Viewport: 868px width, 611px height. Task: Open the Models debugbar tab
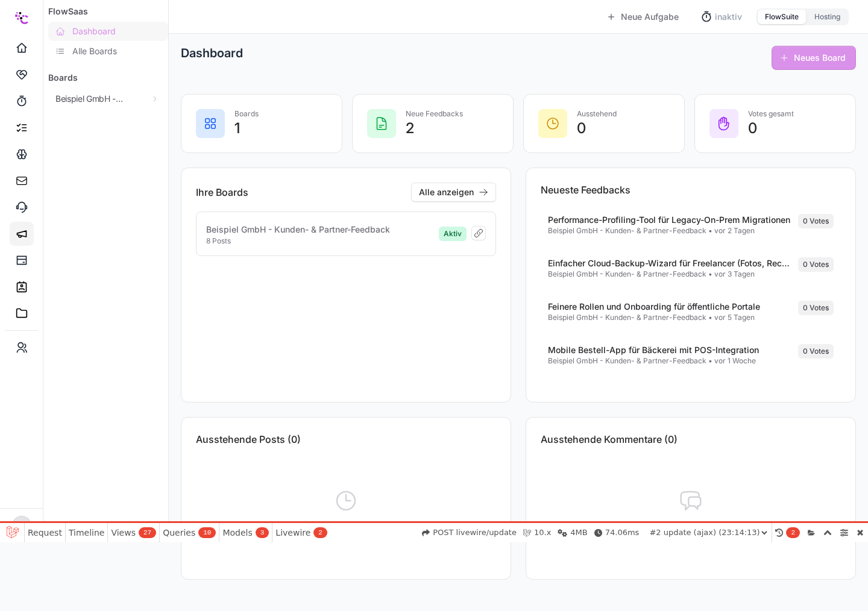[245, 533]
